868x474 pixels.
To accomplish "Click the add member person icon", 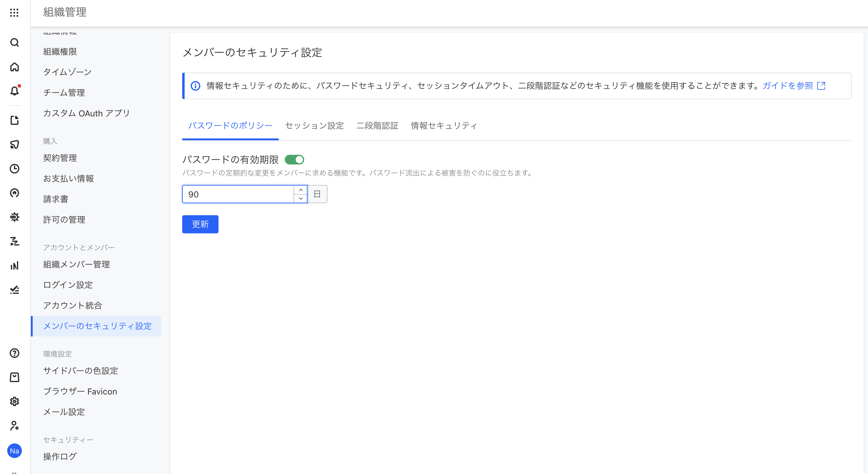I will pyautogui.click(x=14, y=426).
